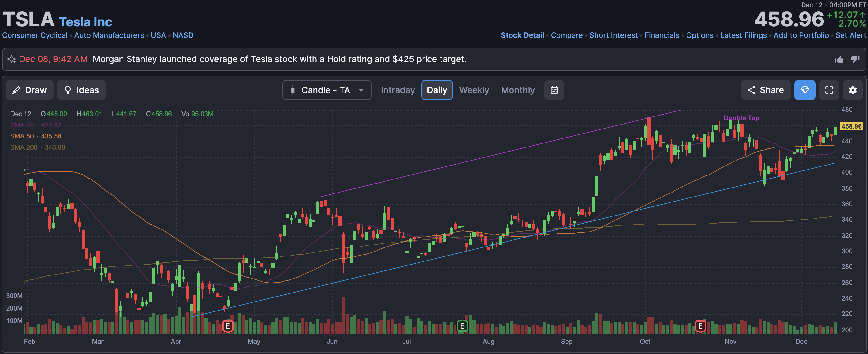Enter fullscreen chart mode
This screenshot has width=868, height=354.
829,90
